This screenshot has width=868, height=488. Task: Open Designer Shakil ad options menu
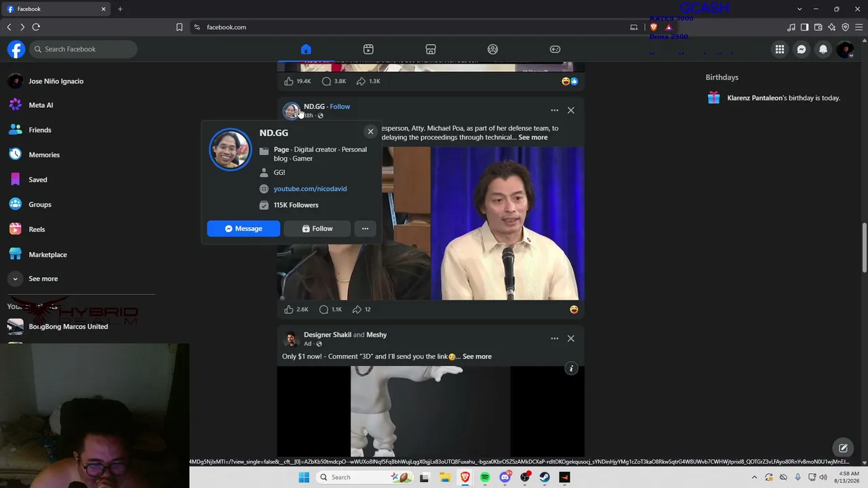555,338
